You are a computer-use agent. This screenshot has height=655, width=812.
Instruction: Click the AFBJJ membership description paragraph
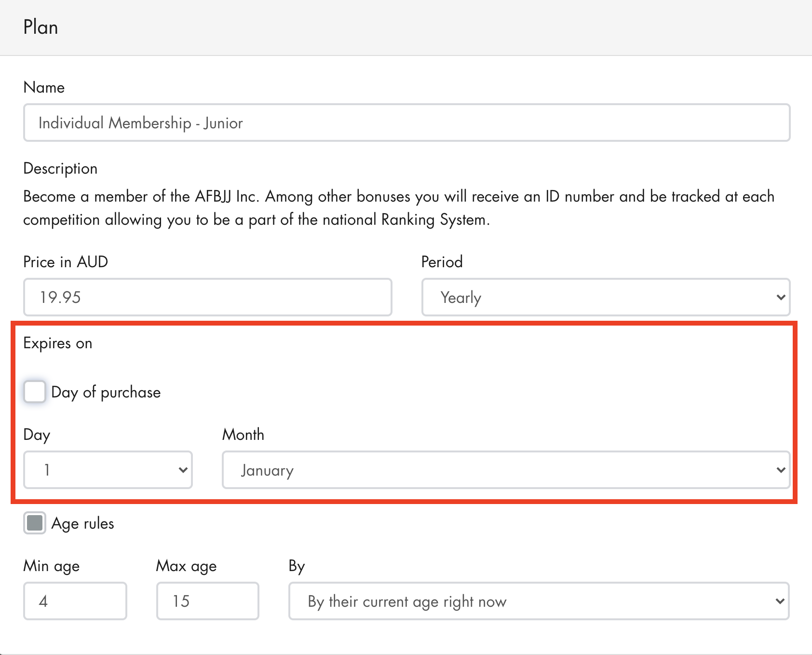point(399,208)
